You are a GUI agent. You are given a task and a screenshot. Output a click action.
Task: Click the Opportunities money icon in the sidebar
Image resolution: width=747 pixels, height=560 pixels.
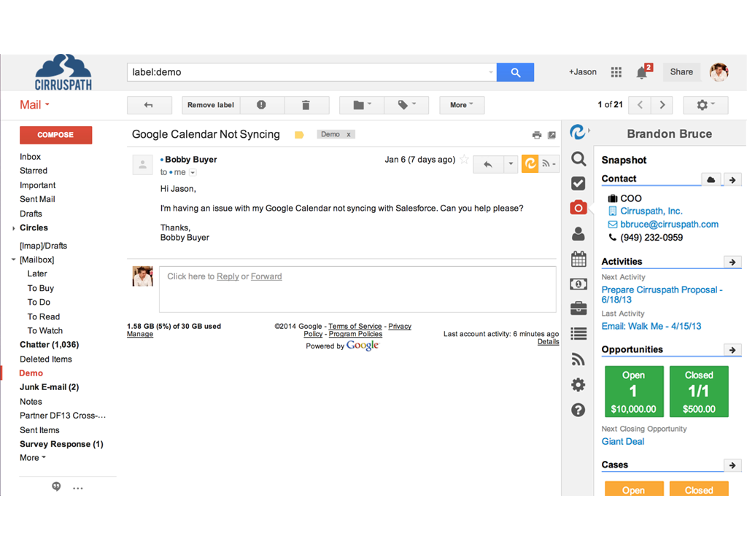click(578, 284)
